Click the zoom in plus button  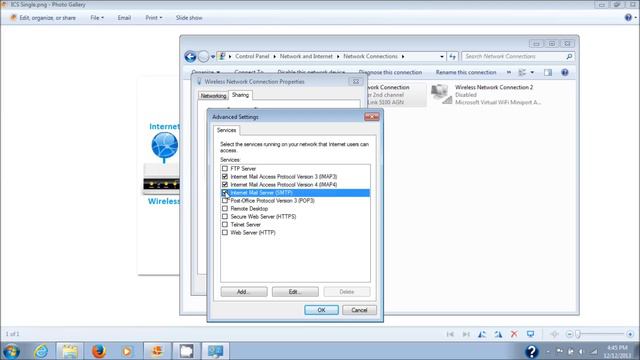coord(630,334)
